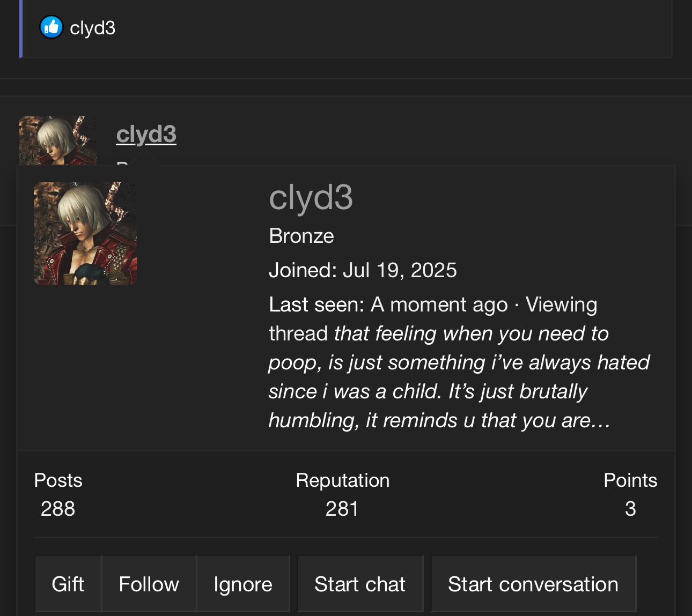View Reputation details
The width and height of the screenshot is (692, 616).
tap(342, 480)
